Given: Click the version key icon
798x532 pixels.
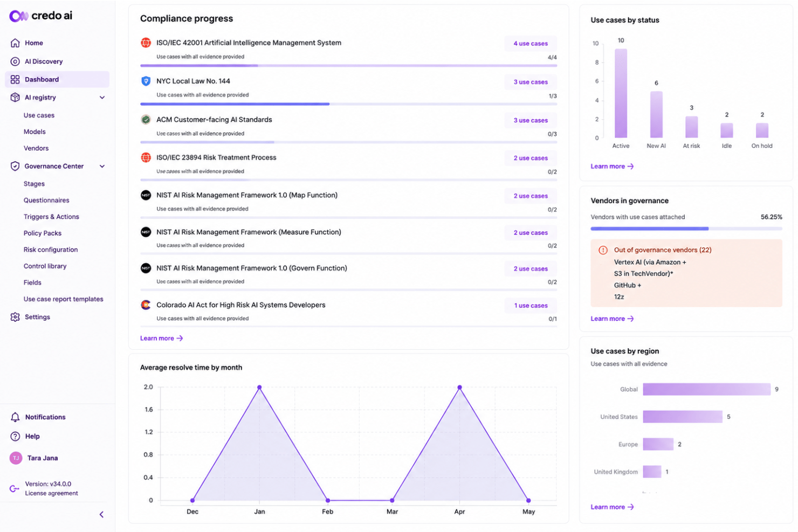Looking at the screenshot, I should 15,489.
